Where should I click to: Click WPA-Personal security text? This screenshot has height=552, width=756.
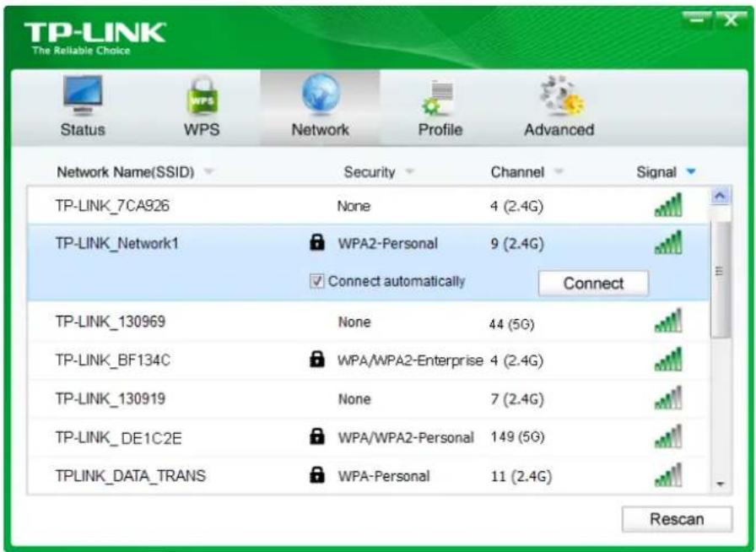[384, 476]
